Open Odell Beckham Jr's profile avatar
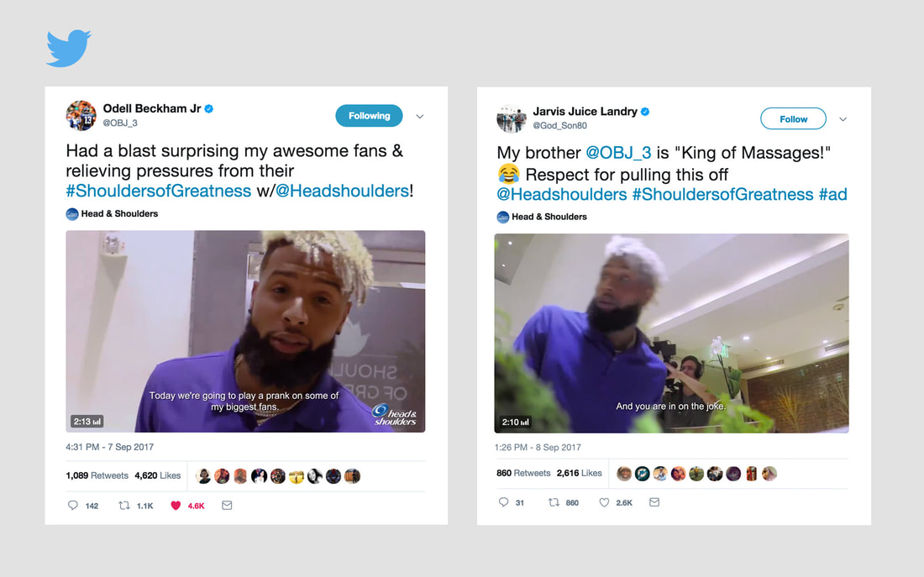The width and height of the screenshot is (924, 577). click(81, 116)
